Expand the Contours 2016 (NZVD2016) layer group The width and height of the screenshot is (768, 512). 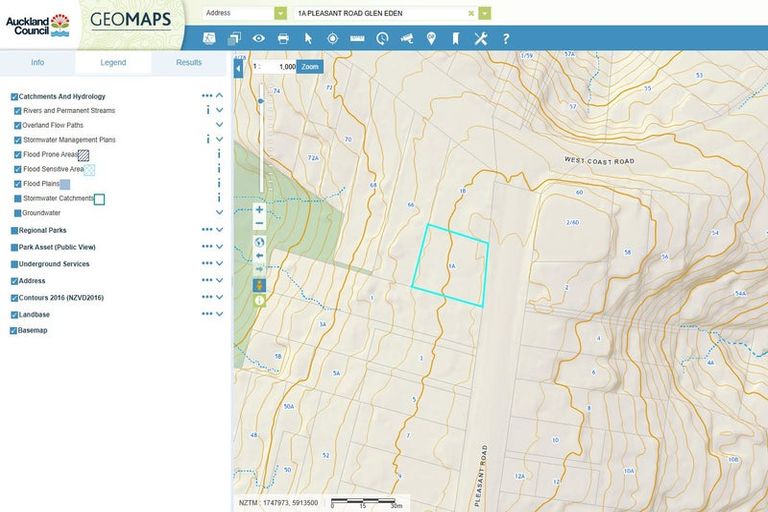point(219,297)
